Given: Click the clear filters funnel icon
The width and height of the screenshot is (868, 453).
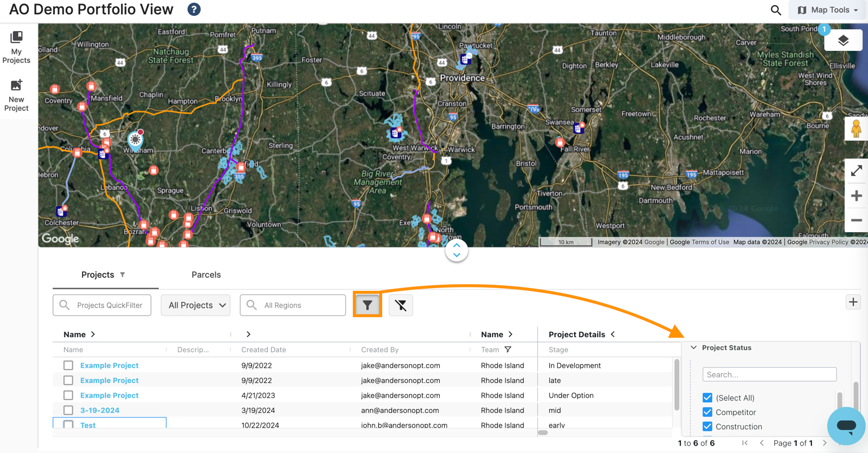Looking at the screenshot, I should point(401,305).
